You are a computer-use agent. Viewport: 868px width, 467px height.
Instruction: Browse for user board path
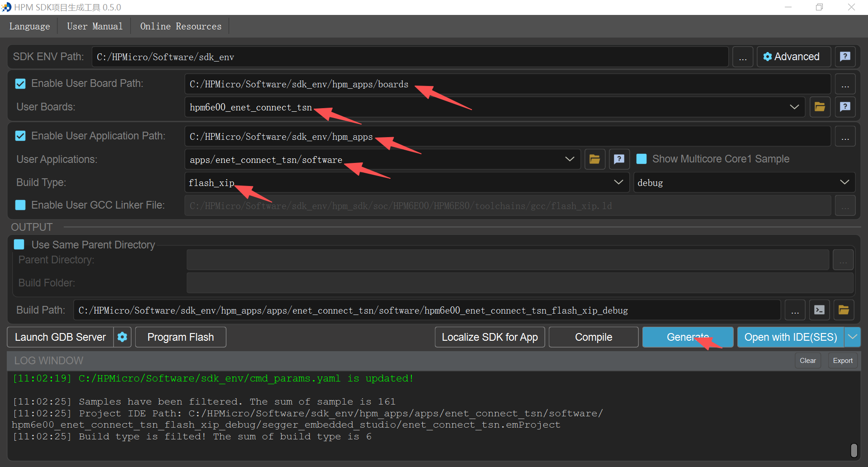click(x=845, y=84)
